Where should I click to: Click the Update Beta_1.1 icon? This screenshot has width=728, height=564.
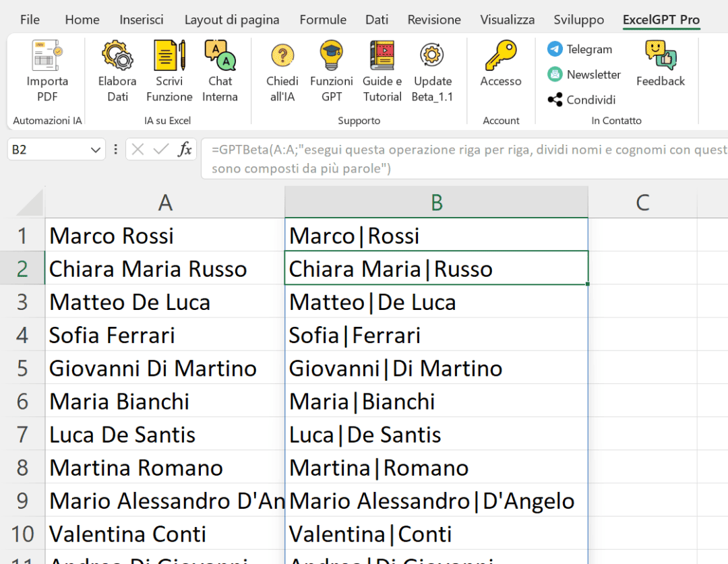[x=432, y=56]
